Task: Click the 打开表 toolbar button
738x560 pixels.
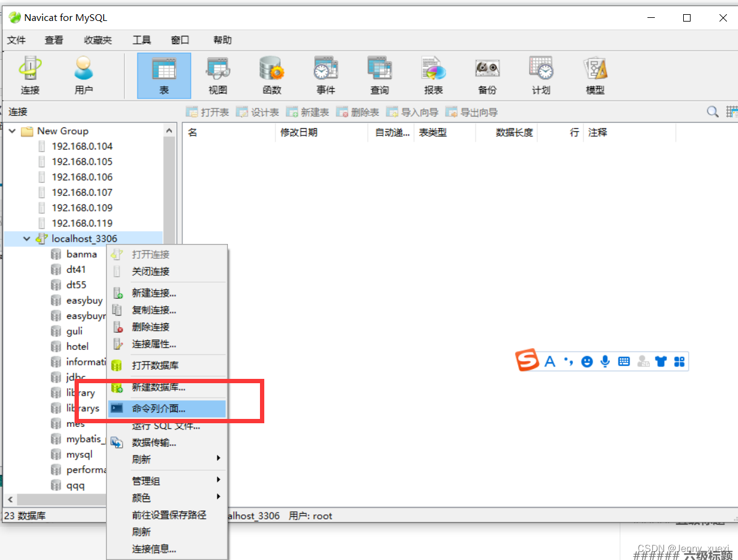Action: [x=207, y=112]
